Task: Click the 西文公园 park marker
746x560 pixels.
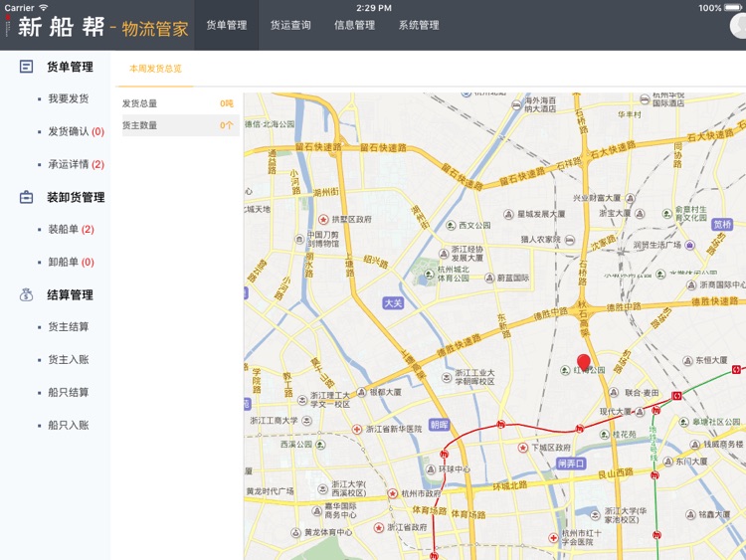Action: [451, 225]
